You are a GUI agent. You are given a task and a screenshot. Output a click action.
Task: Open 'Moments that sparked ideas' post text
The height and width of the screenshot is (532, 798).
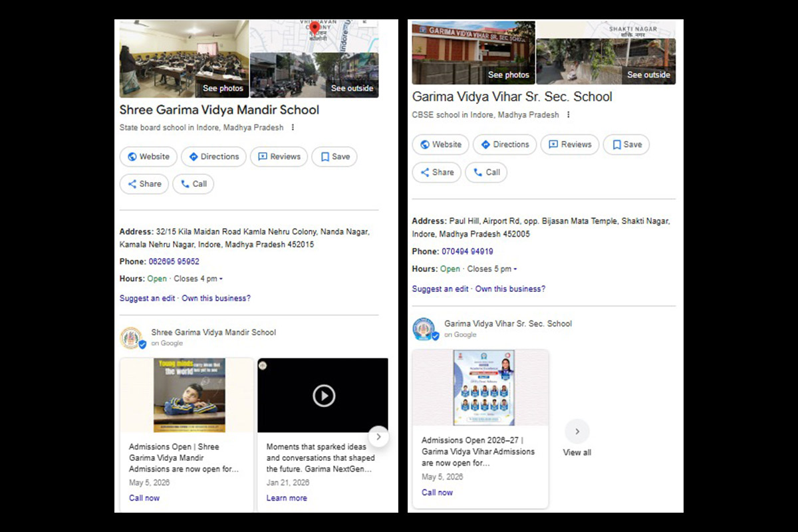pyautogui.click(x=321, y=458)
